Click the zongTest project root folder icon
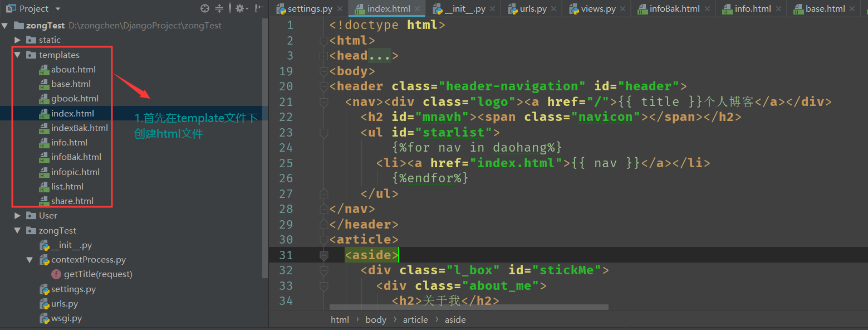 tap(18, 26)
